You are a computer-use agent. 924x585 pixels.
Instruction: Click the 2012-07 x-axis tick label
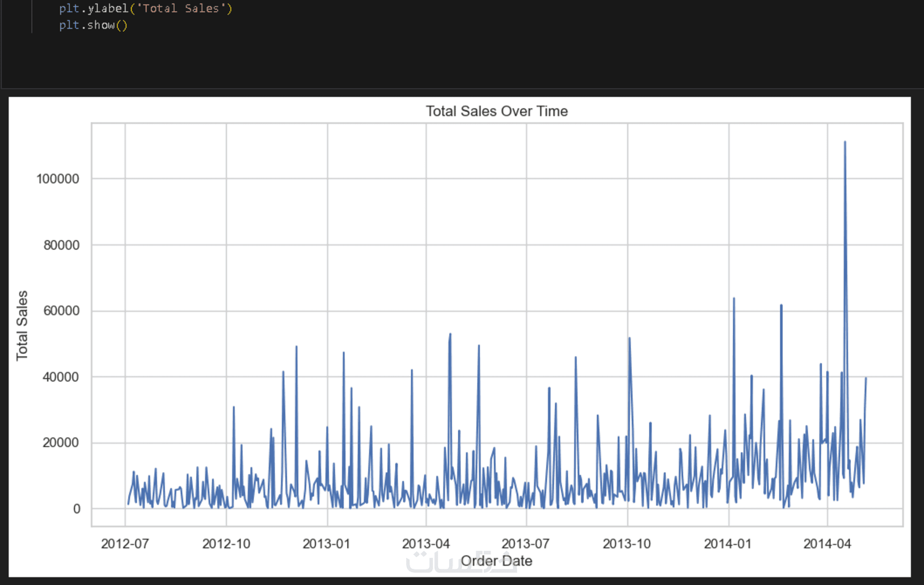coord(125,544)
